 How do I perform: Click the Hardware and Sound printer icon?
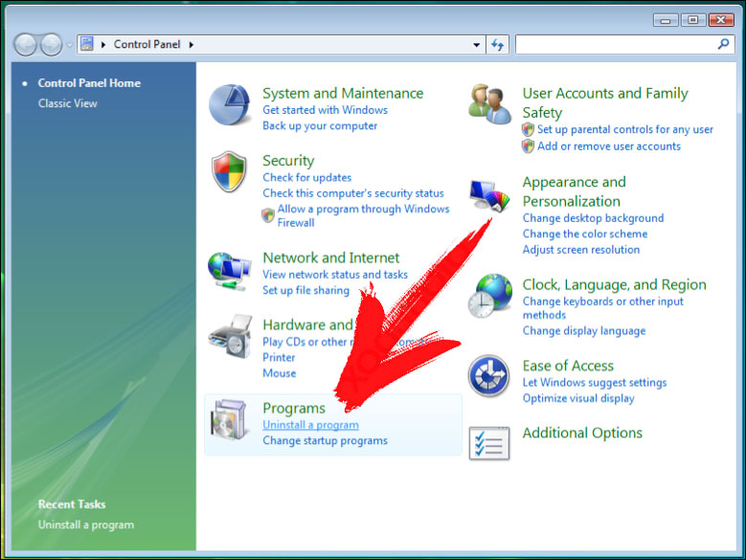click(x=230, y=336)
